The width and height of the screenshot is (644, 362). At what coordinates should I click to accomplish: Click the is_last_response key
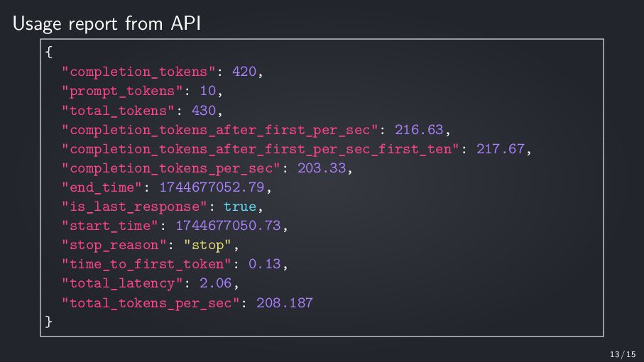(134, 207)
